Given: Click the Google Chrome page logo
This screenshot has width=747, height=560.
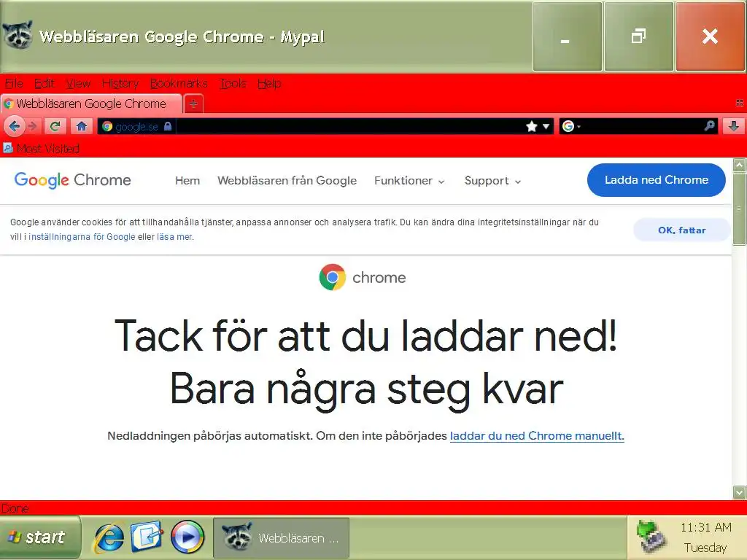Looking at the screenshot, I should point(72,180).
